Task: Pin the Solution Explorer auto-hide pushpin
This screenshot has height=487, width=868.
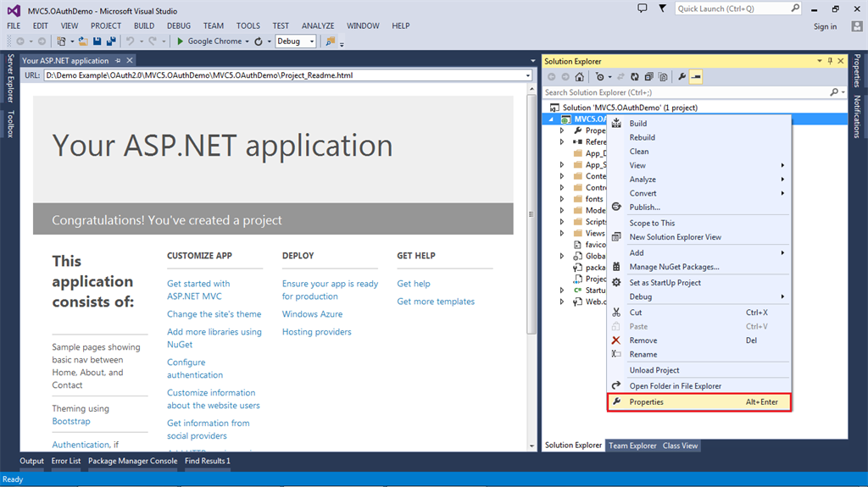Action: pyautogui.click(x=830, y=61)
